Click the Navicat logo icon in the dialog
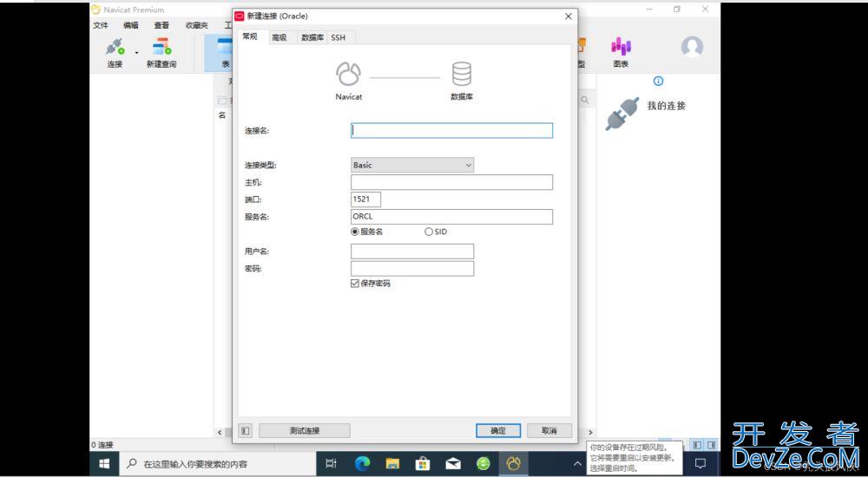This screenshot has height=477, width=868. pos(349,74)
